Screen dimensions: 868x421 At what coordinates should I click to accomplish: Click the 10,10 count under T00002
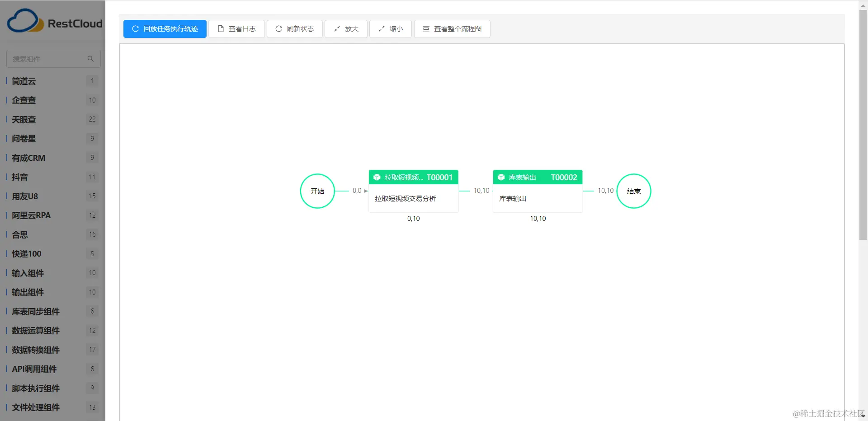tap(538, 219)
